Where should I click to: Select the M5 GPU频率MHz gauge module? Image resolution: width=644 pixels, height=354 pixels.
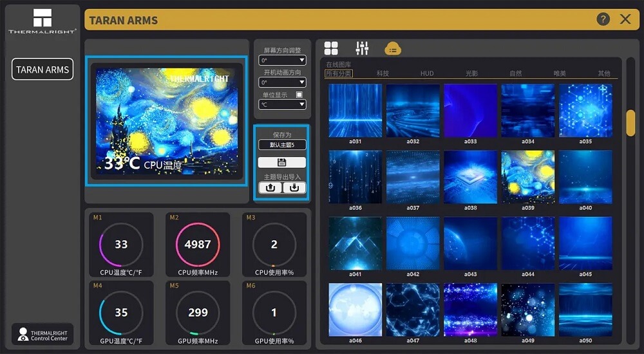point(198,313)
